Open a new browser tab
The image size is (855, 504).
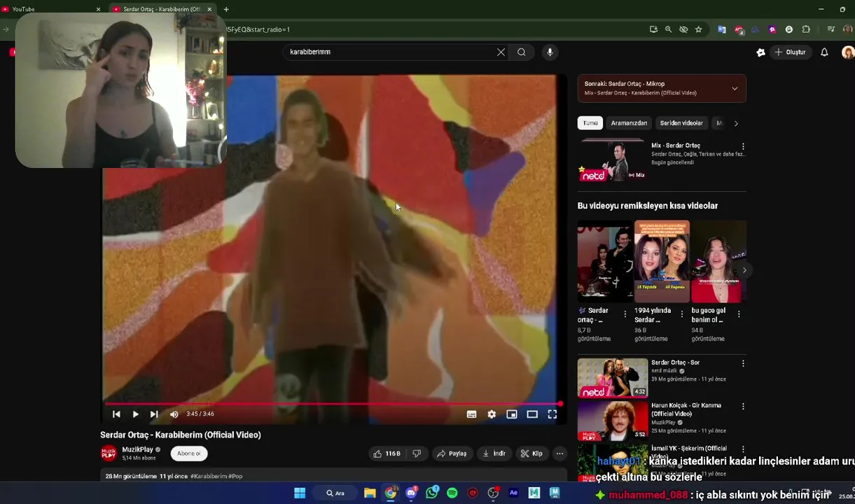click(x=226, y=9)
